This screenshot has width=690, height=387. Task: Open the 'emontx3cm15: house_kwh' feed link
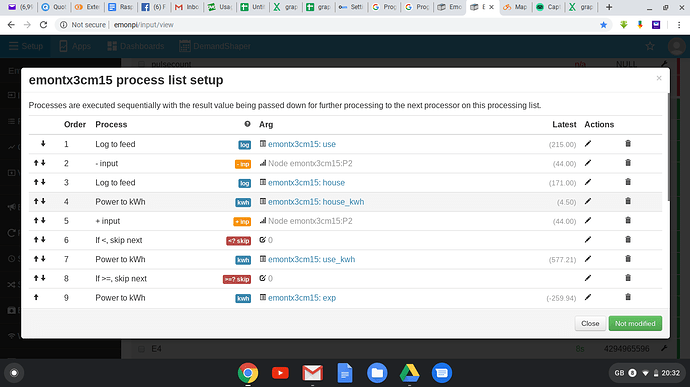click(x=316, y=202)
